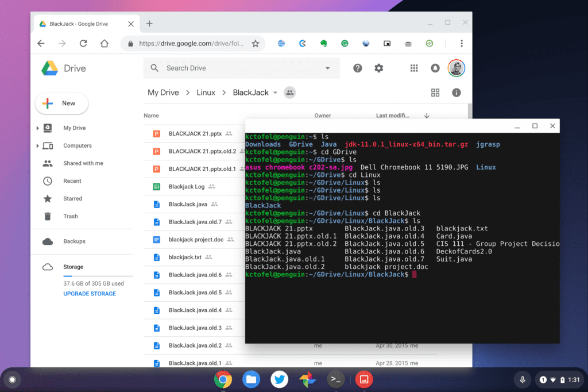Open Trash in the sidebar
Image resolution: width=588 pixels, height=392 pixels.
[x=71, y=216]
